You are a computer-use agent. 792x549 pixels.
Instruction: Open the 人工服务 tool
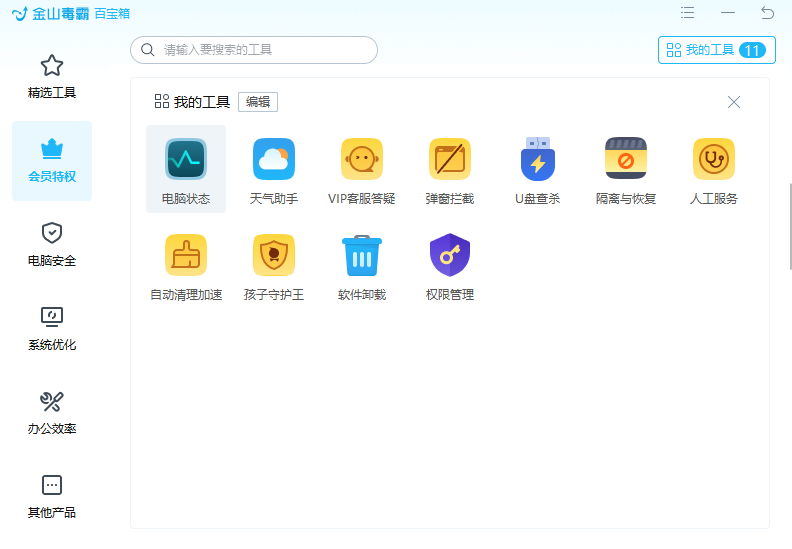coord(714,169)
